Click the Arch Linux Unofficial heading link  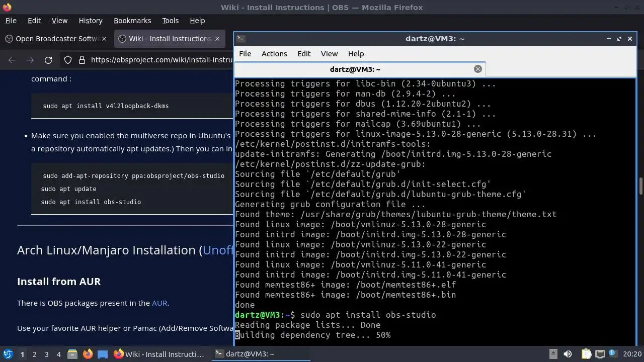point(218,250)
